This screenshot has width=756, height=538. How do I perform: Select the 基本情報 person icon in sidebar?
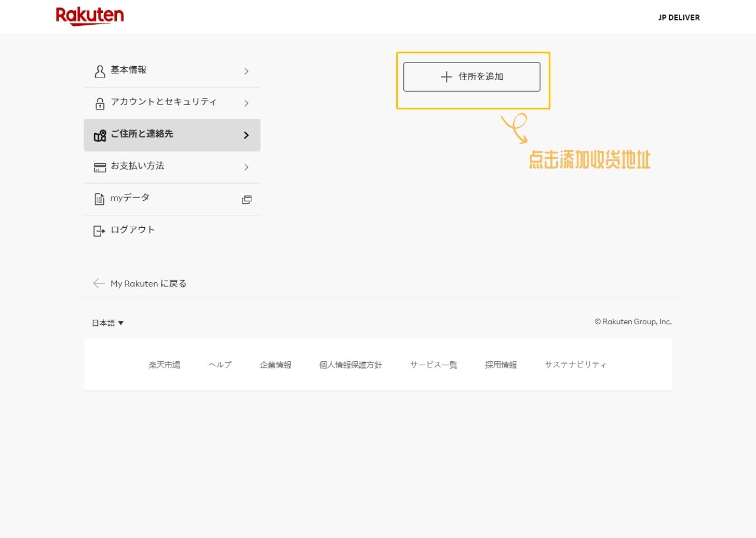[100, 71]
